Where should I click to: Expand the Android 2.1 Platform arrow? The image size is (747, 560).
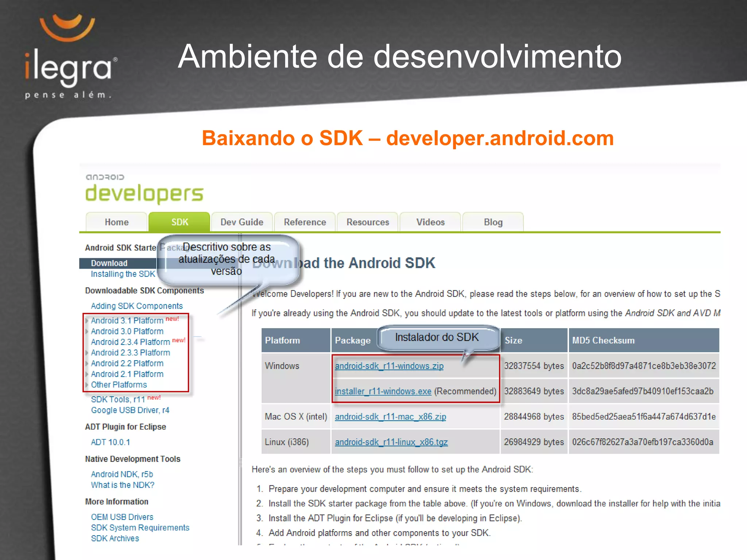[x=87, y=374]
